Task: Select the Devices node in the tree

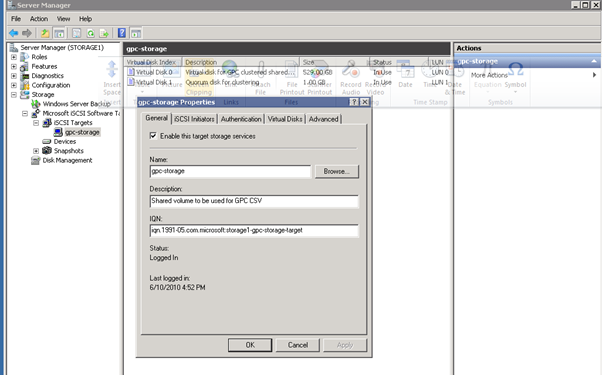Action: 64,142
